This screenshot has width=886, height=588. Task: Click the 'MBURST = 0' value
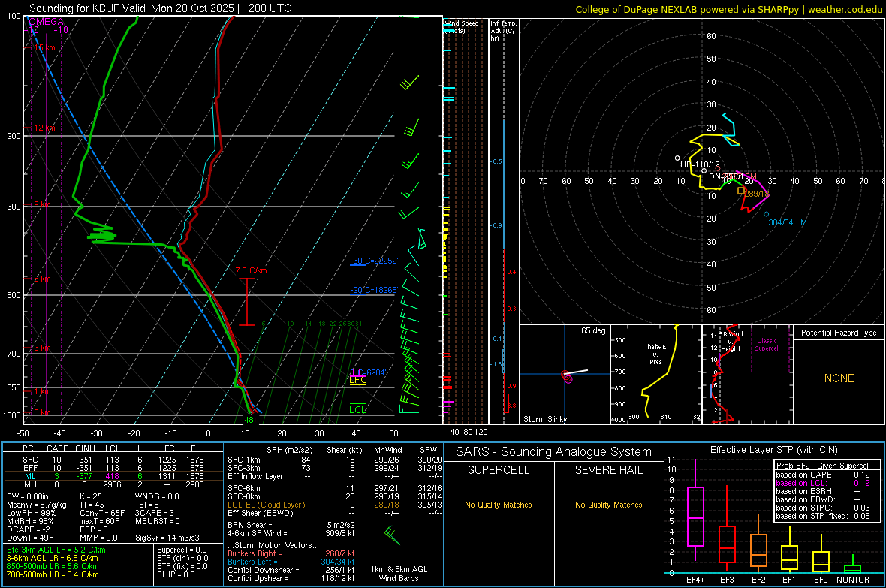click(x=157, y=521)
